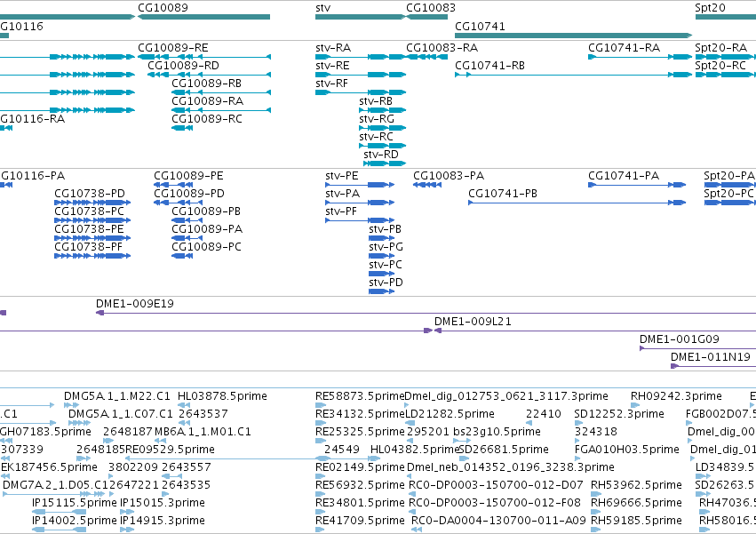756x534 pixels.
Task: Select EST RH09242.3prime
Action: 635,405
